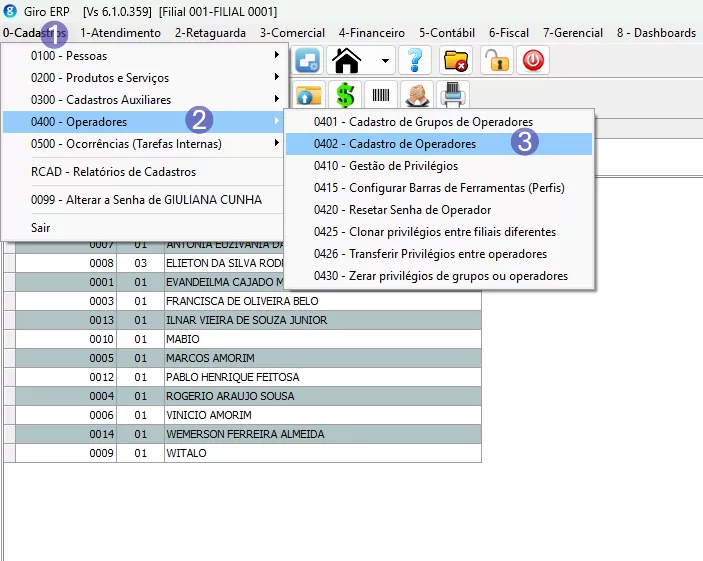Open the blue question mark help icon
This screenshot has height=561, width=703.
click(414, 61)
